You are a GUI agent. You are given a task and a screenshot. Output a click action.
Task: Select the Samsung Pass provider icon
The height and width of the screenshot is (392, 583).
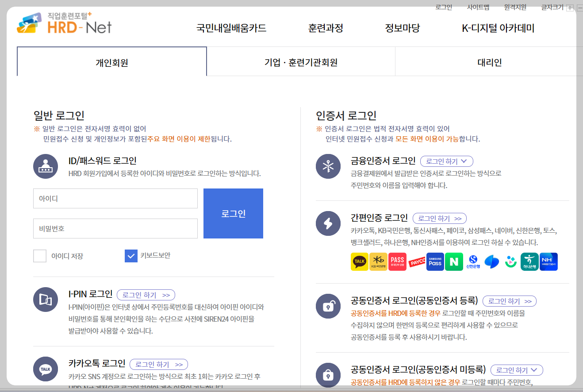click(x=435, y=261)
